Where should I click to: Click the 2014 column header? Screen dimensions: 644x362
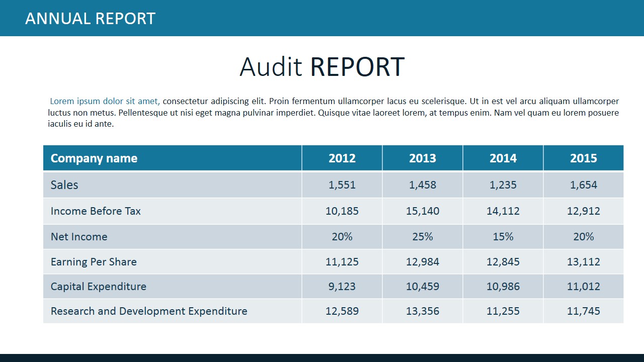(x=503, y=158)
